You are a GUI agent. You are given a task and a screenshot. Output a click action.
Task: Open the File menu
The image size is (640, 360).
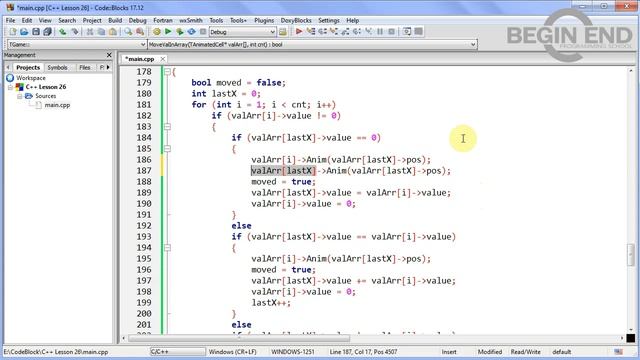[10, 20]
